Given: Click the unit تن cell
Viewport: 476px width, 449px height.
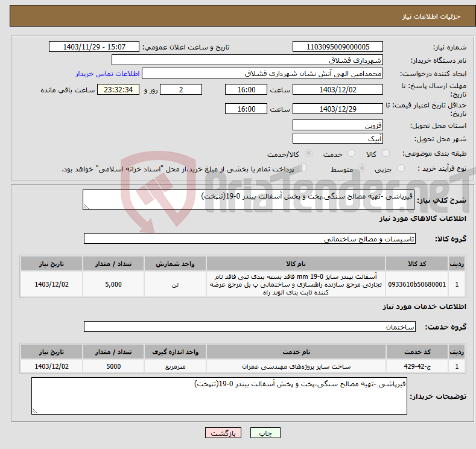Looking at the screenshot, I should (175, 284).
